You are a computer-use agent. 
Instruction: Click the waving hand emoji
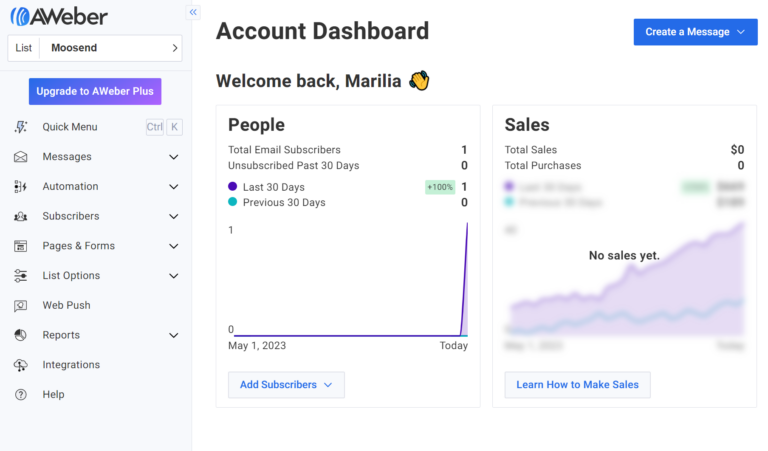419,81
